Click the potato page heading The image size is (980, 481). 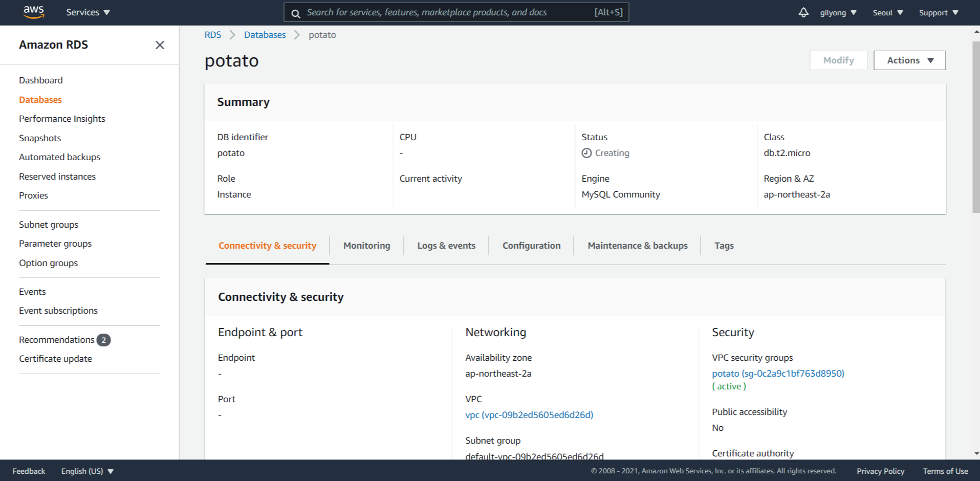(231, 61)
